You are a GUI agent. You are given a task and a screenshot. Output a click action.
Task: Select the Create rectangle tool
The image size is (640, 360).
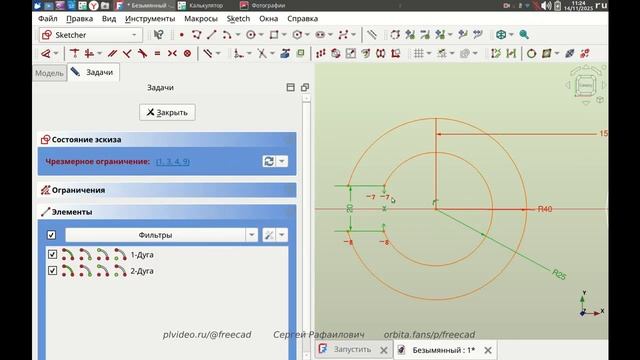pyautogui.click(x=274, y=35)
